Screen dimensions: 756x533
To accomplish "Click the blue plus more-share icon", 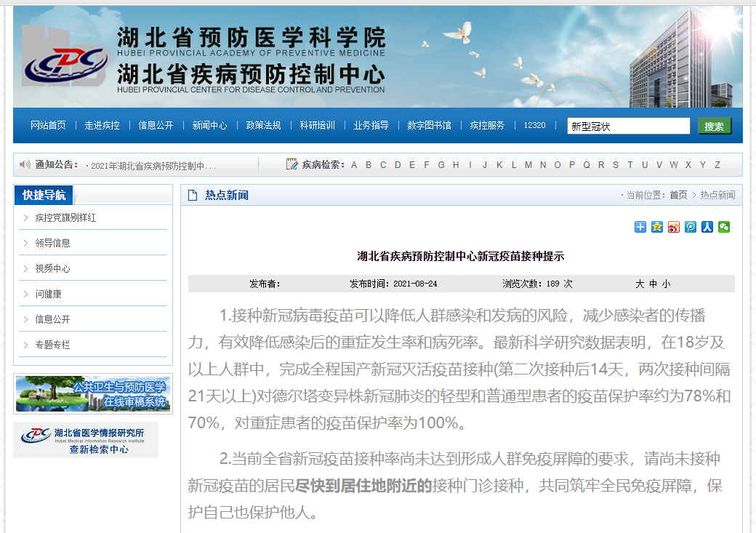I will tap(640, 227).
